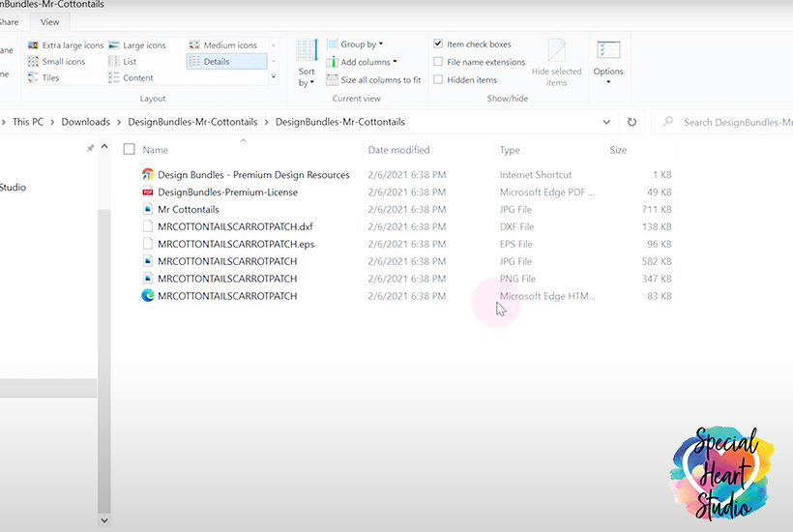793x532 pixels.
Task: Uncheck Item check boxes option
Action: click(x=438, y=44)
